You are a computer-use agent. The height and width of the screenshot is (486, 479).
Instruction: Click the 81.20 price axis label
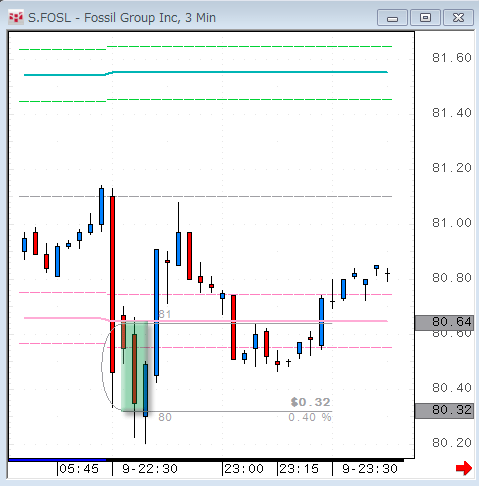tap(452, 168)
